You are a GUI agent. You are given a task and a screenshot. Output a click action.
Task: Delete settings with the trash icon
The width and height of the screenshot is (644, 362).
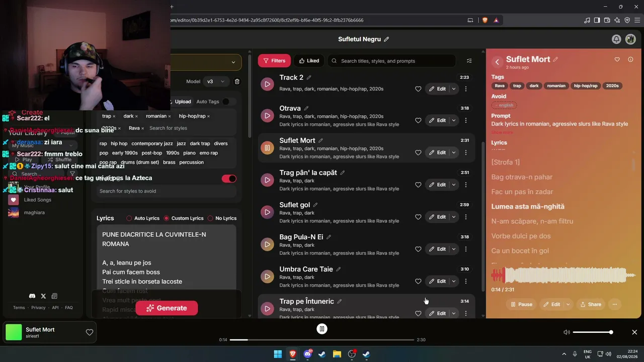tap(237, 81)
